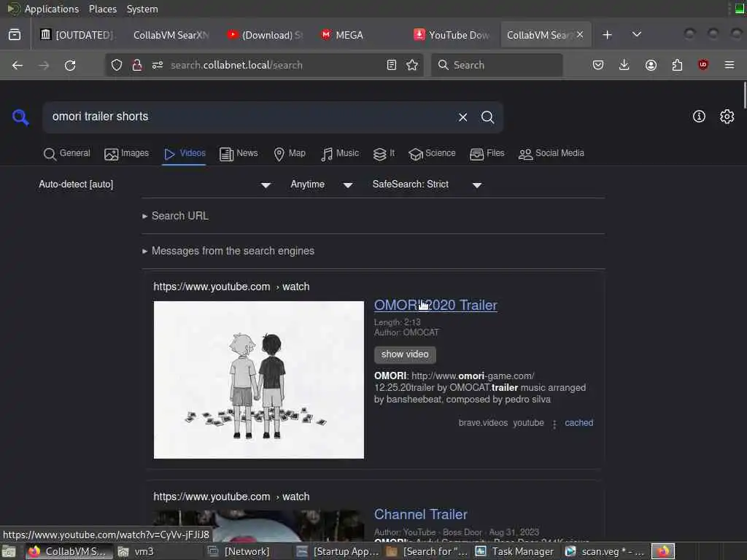Viewport: 747px width, 560px height.
Task: Switch to the Files search category
Action: 487,153
